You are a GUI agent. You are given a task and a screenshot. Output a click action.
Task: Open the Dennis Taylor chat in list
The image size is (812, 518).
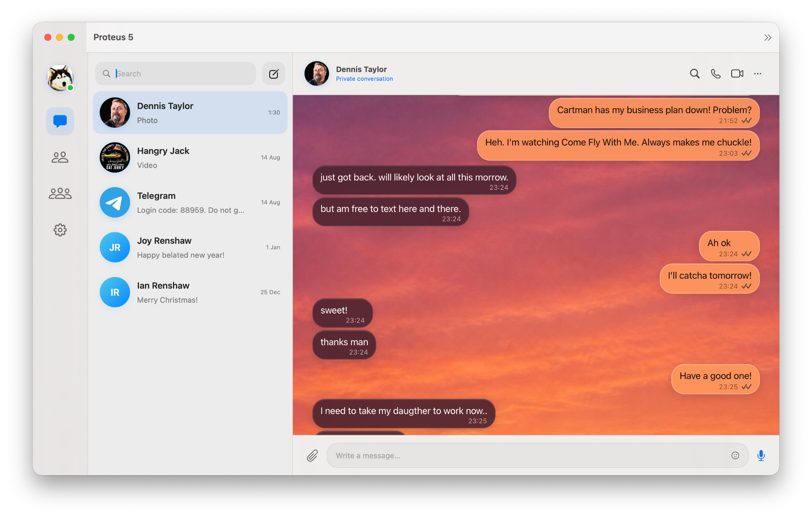pyautogui.click(x=190, y=113)
